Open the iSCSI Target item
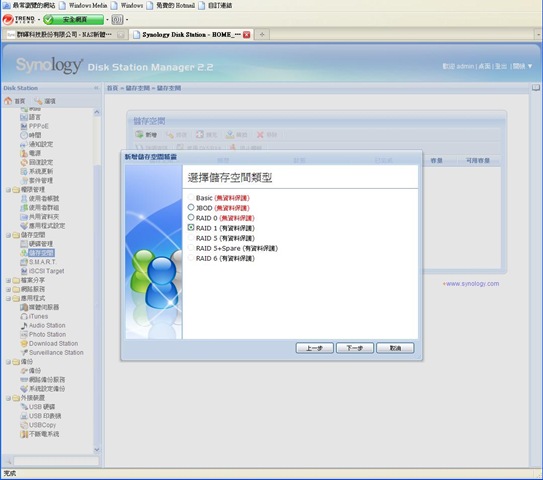The height and width of the screenshot is (480, 543). 42,271
